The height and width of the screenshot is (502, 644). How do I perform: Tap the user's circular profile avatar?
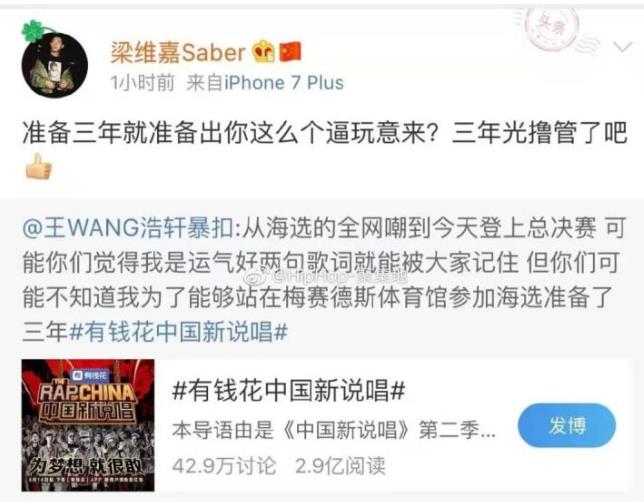(54, 64)
